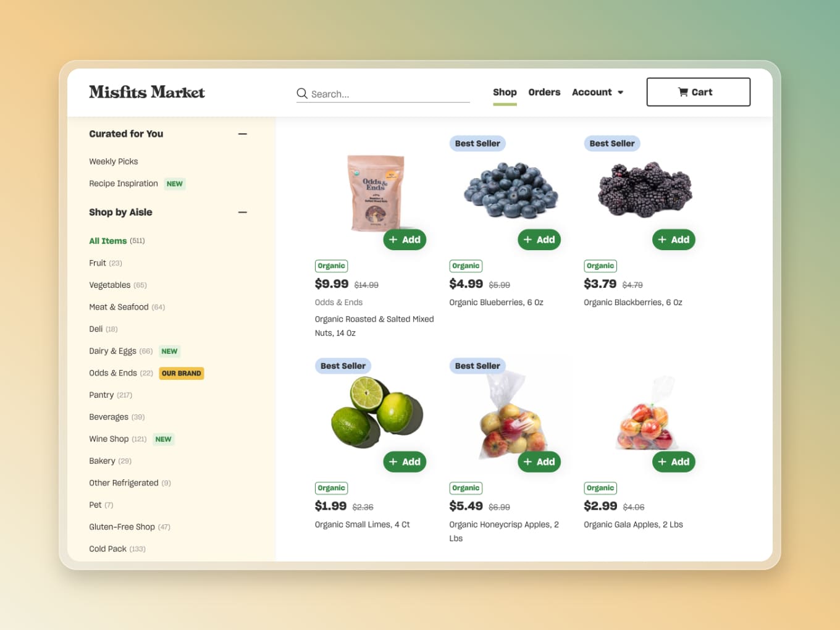The height and width of the screenshot is (630, 840).
Task: Go to the Wine Shop aisle
Action: click(109, 439)
